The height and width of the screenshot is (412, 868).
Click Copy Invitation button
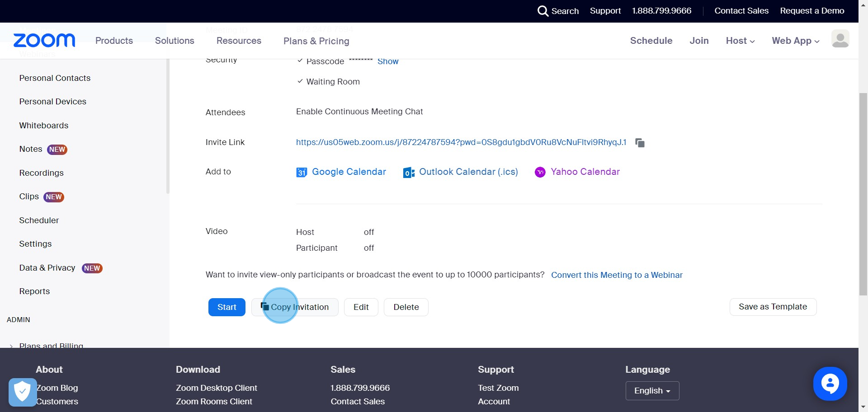(295, 307)
